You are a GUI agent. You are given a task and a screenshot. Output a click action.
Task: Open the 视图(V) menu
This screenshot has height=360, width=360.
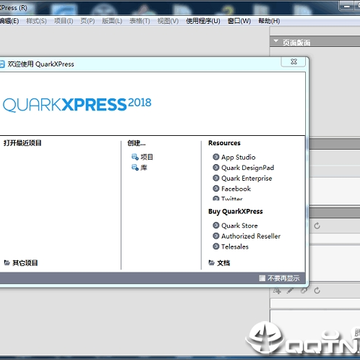tap(168, 21)
